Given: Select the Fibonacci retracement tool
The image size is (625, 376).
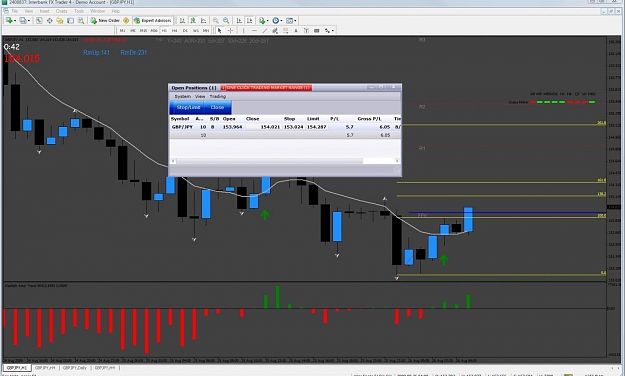Looking at the screenshot, I should coord(285,30).
